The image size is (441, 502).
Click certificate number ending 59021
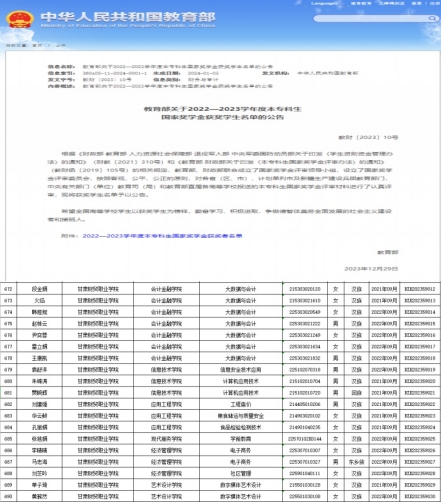(x=420, y=393)
